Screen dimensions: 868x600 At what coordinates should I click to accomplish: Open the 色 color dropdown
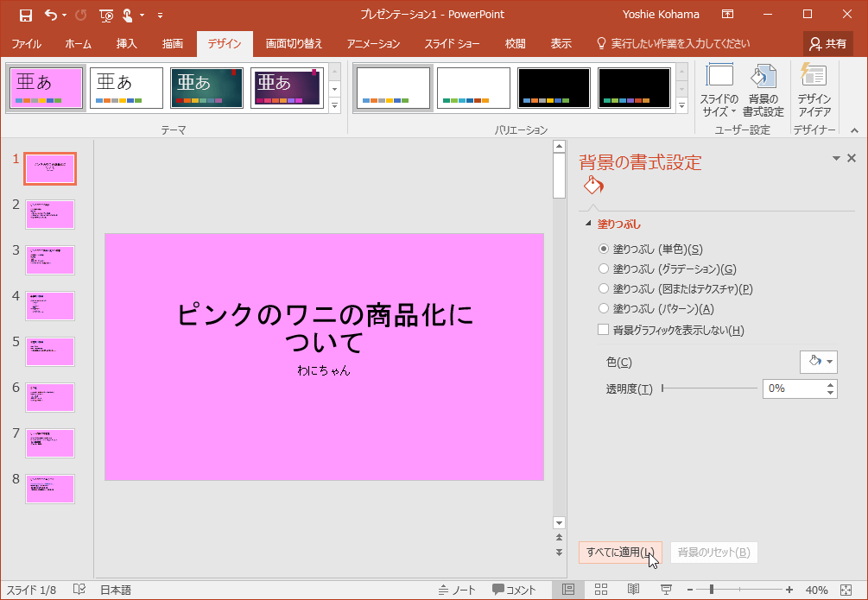point(818,362)
